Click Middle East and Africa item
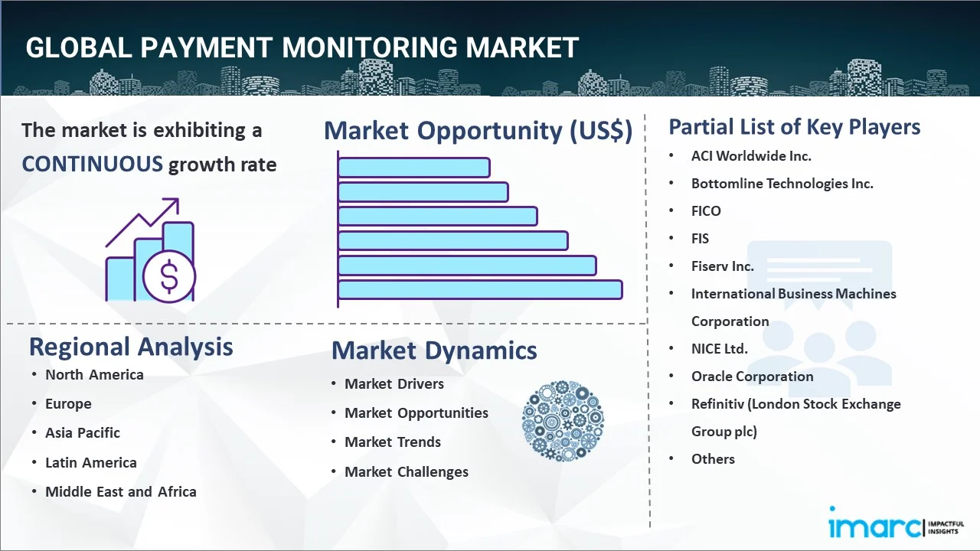This screenshot has height=551, width=980. tap(121, 491)
